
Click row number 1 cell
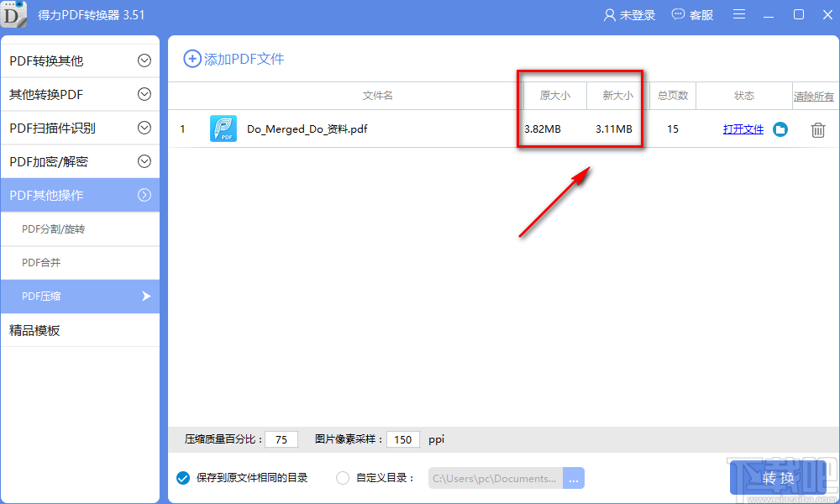pos(182,129)
